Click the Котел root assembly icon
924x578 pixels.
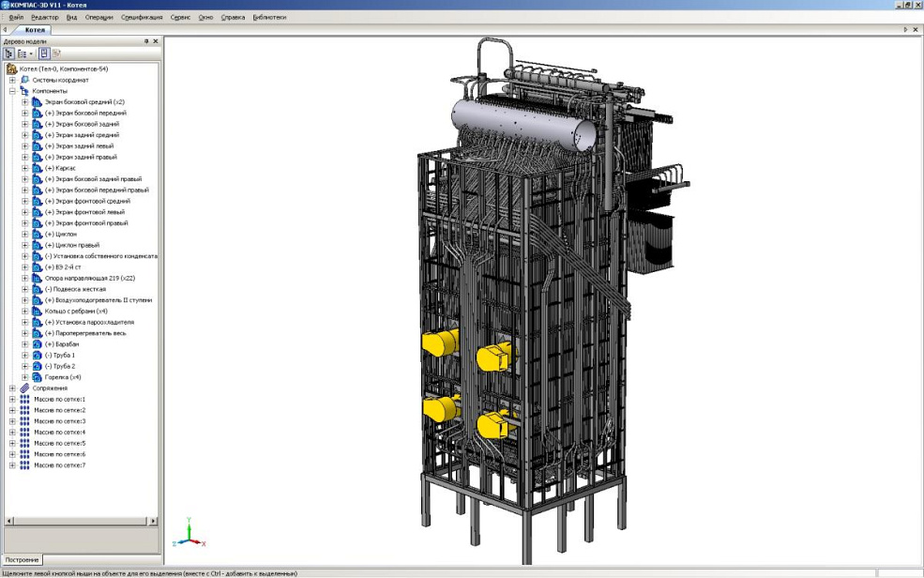(11, 68)
